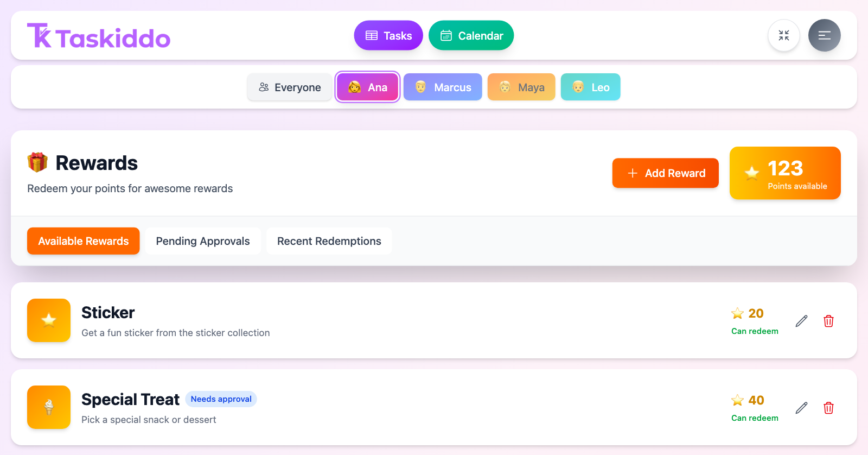Click the Sticker reward star thumbnail
This screenshot has height=455, width=868.
[x=49, y=320]
